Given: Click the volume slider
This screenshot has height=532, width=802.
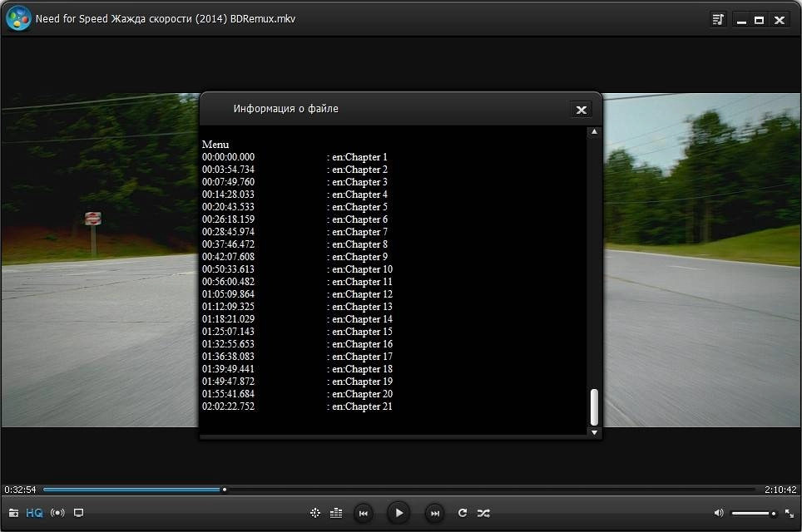Looking at the screenshot, I should point(754,513).
